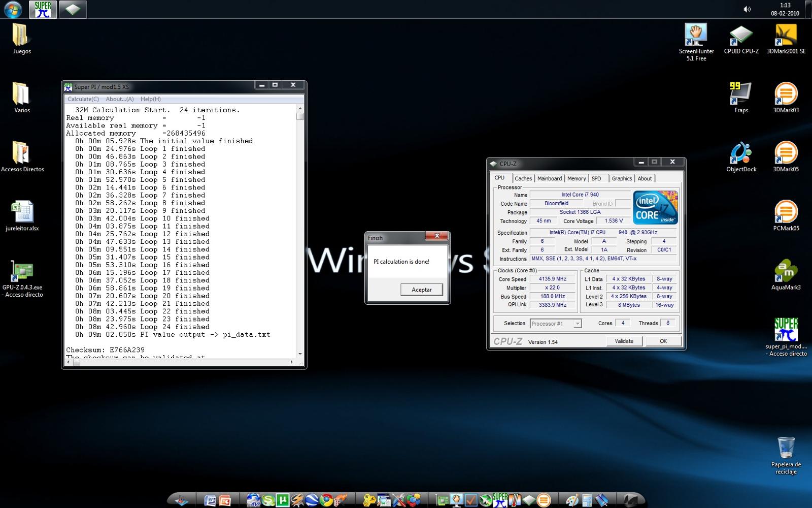Click Word icon in the dock

(x=210, y=500)
